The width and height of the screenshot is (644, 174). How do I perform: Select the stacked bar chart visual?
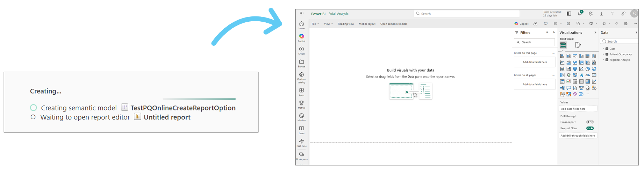coord(562,56)
